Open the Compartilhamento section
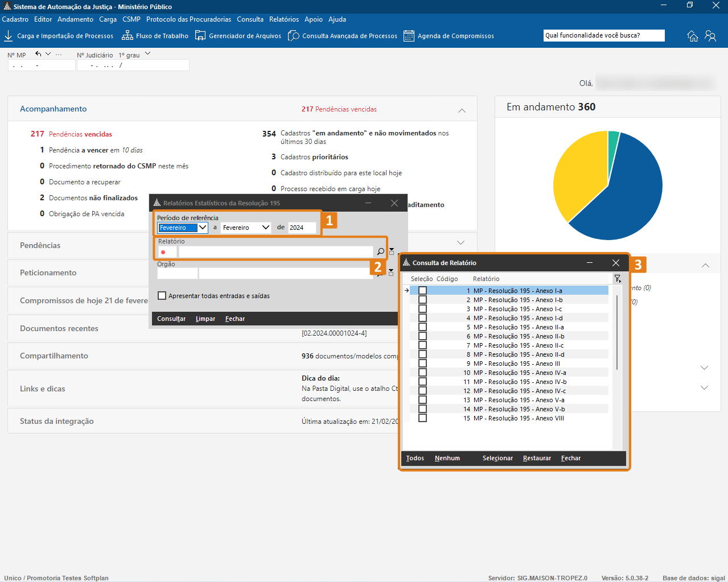Image resolution: width=728 pixels, height=582 pixels. (x=54, y=356)
